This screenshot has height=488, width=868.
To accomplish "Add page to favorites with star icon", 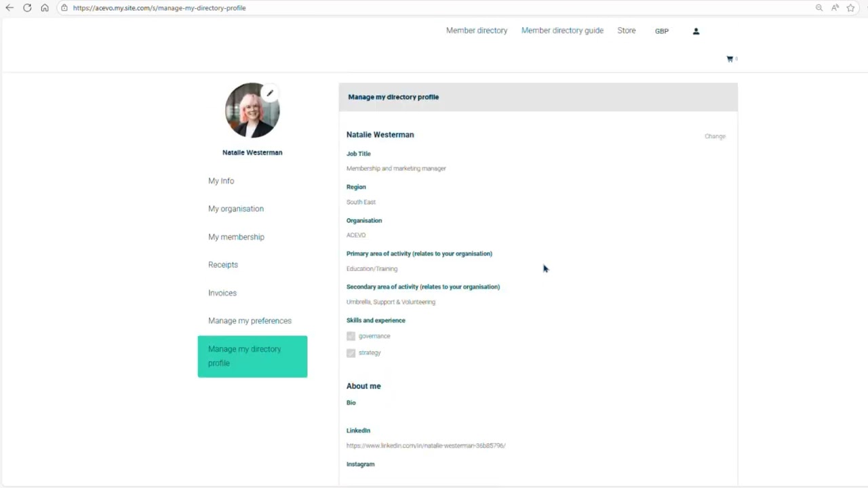I will 850,7.
